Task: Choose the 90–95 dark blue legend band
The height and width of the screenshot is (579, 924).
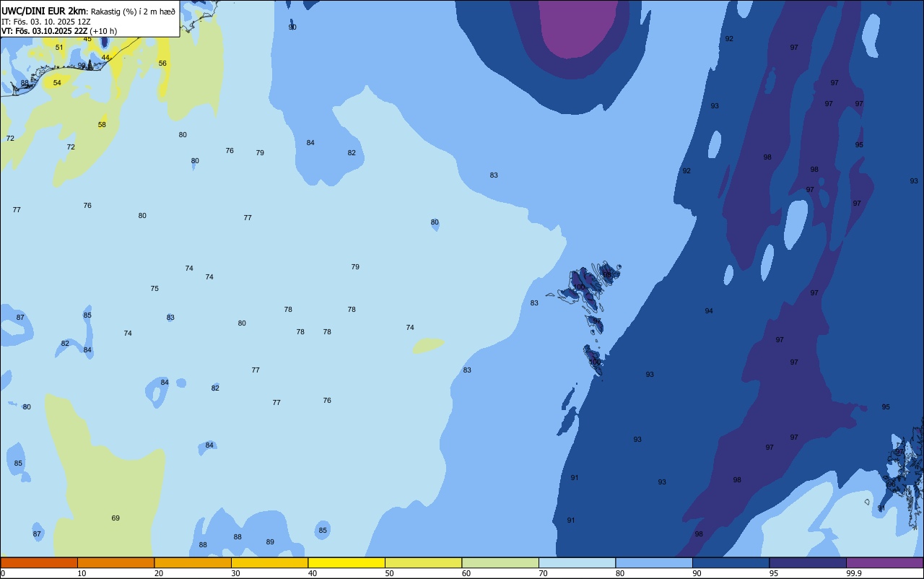Action: (731, 562)
